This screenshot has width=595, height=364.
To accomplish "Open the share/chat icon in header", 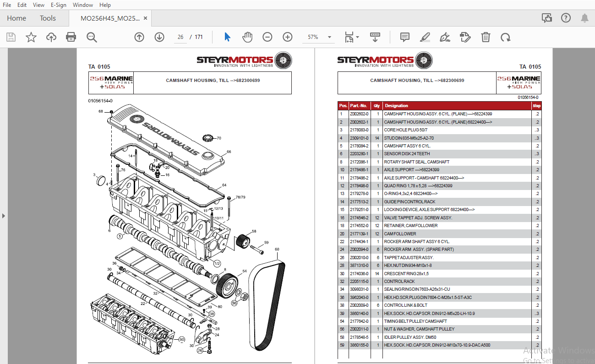I will (546, 18).
